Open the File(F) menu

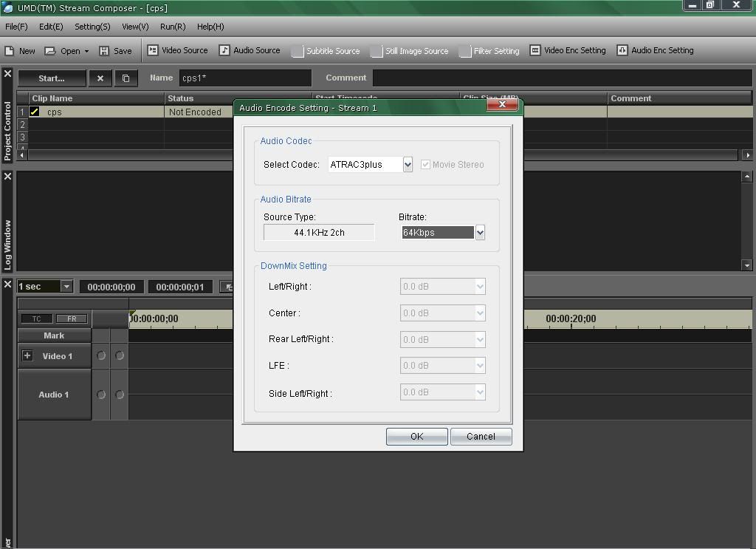tap(16, 27)
